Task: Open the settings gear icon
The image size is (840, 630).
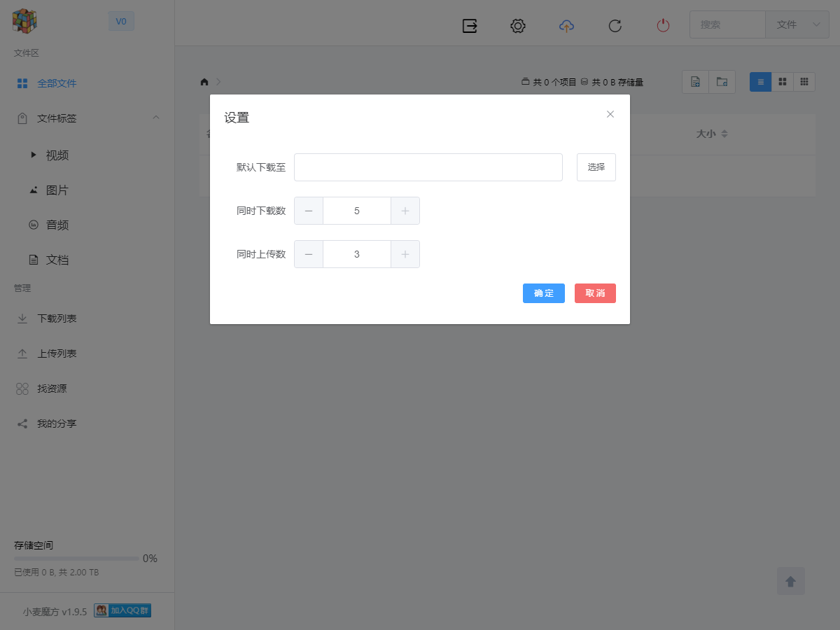Action: 517,25
